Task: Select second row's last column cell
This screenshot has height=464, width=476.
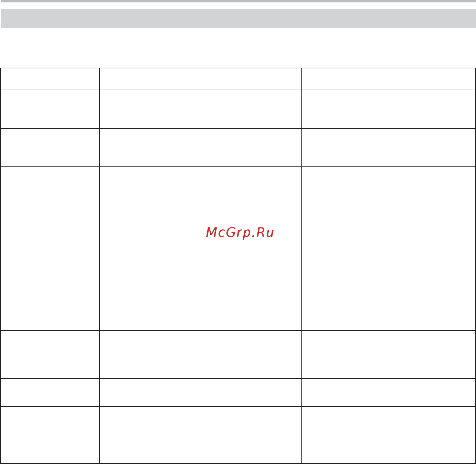Action: 389,109
